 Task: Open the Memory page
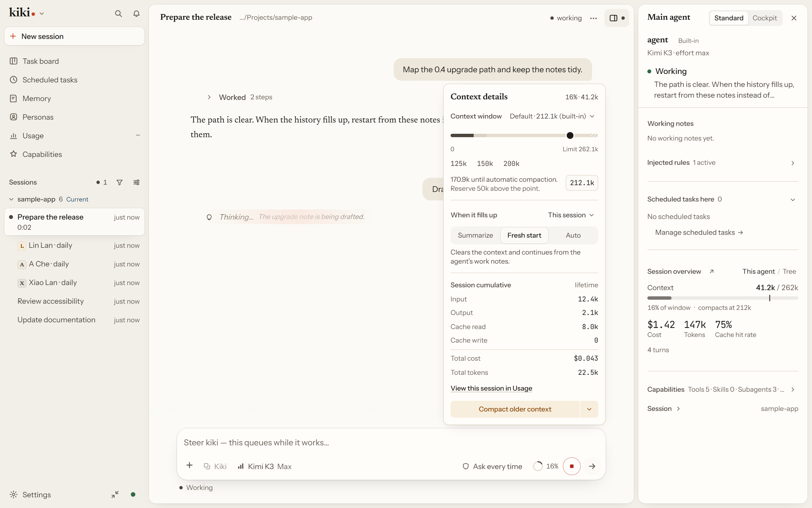(74, 98)
